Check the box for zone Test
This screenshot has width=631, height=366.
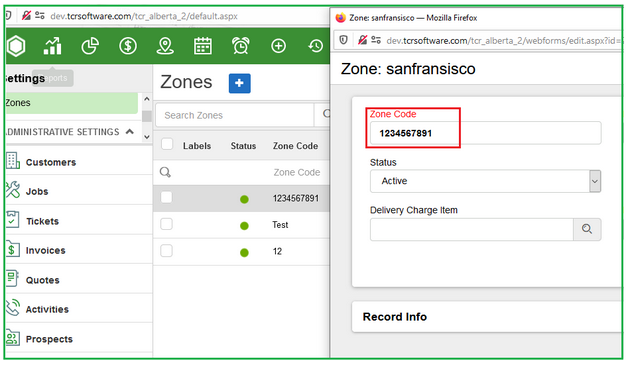[x=166, y=224]
